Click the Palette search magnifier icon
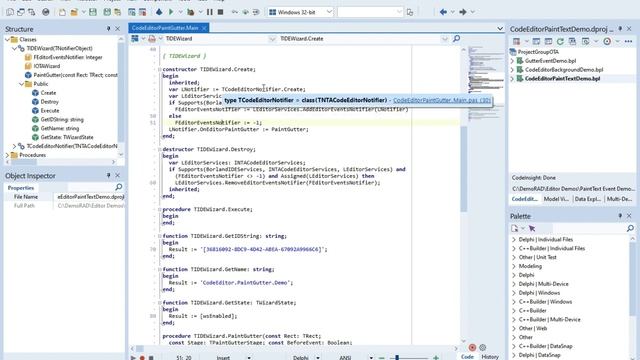 (630, 228)
